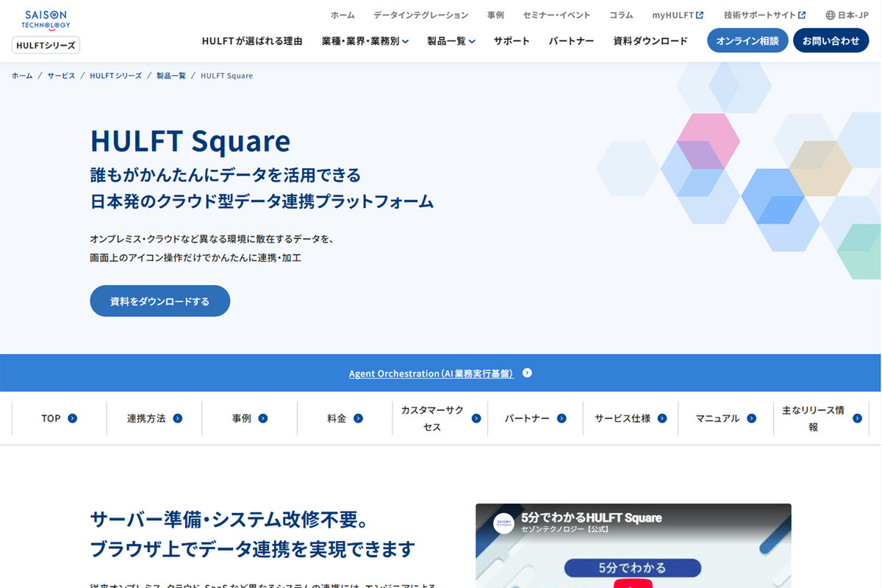Click the arrow icon next to 事例 in sub-navigation
This screenshot has width=882, height=588.
point(262,418)
